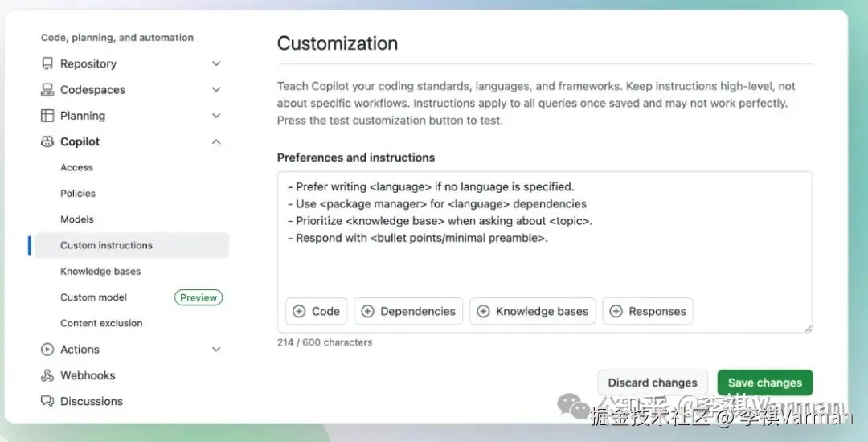Open the Custom model page
The image size is (868, 442).
pos(93,297)
